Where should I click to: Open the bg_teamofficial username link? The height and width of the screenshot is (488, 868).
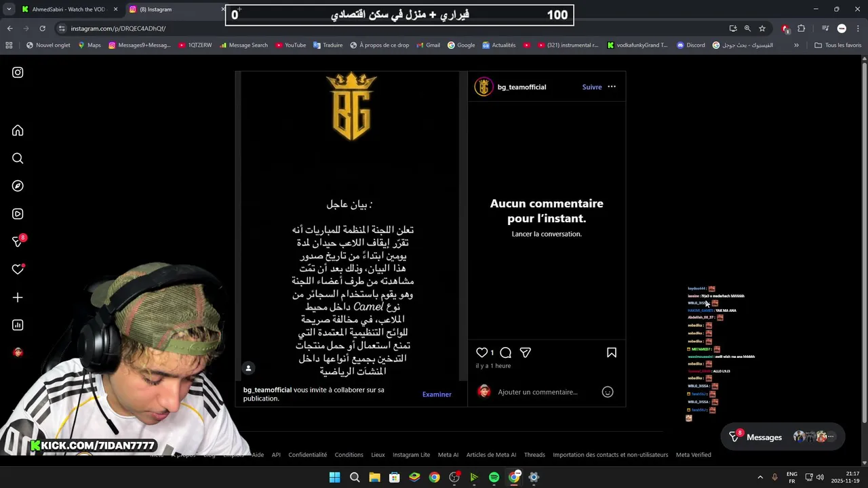pyautogui.click(x=521, y=87)
